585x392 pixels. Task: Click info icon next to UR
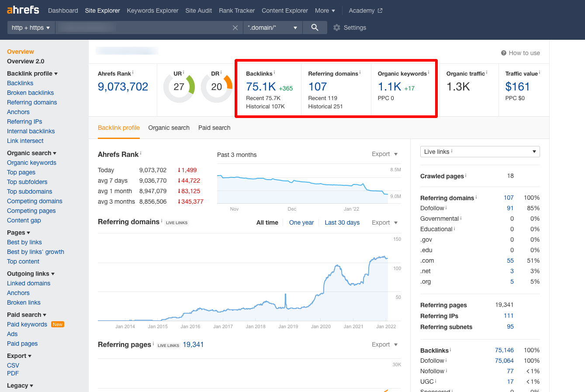point(183,73)
